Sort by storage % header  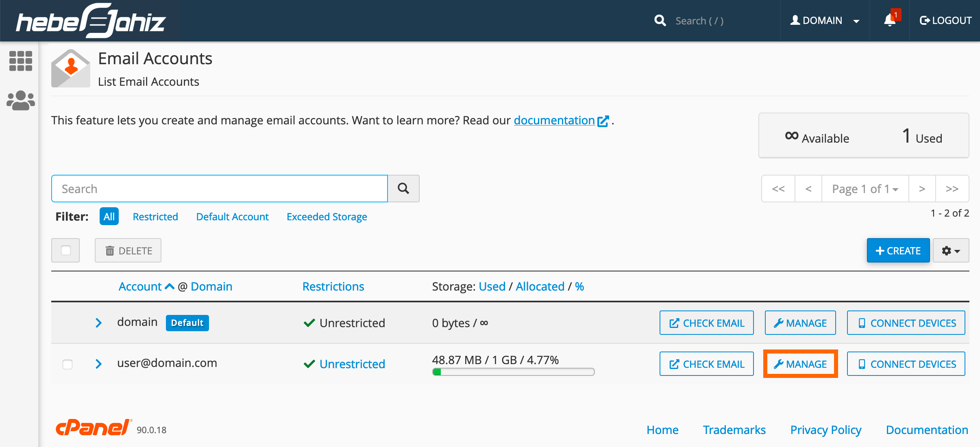point(579,286)
